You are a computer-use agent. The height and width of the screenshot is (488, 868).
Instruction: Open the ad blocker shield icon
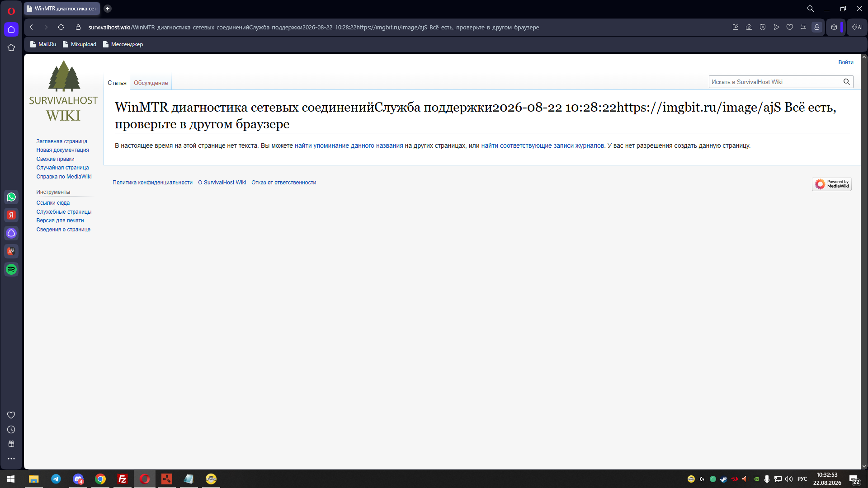pyautogui.click(x=763, y=27)
